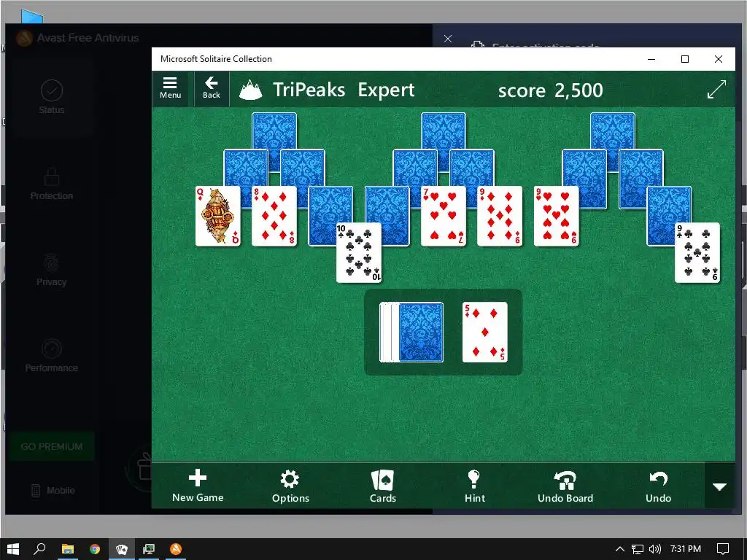Click the Microsoft Solitaire Collection window title
This screenshot has height=560, width=747.
coord(216,59)
